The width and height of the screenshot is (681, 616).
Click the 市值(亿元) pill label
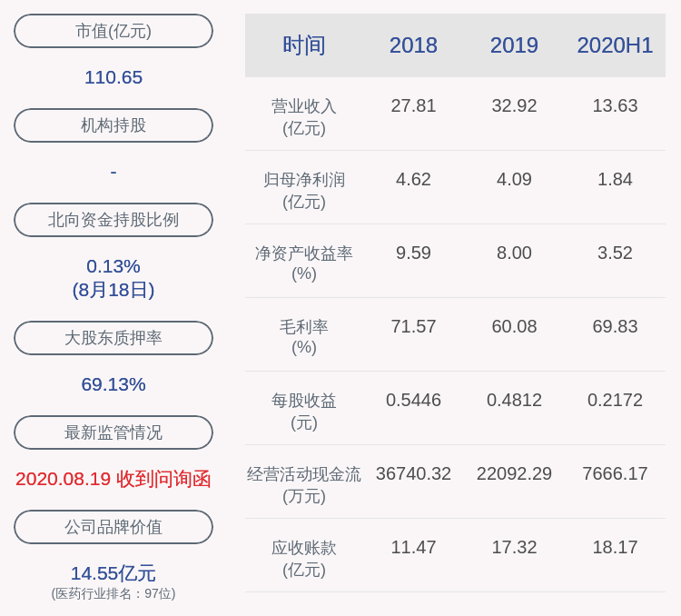113,31
